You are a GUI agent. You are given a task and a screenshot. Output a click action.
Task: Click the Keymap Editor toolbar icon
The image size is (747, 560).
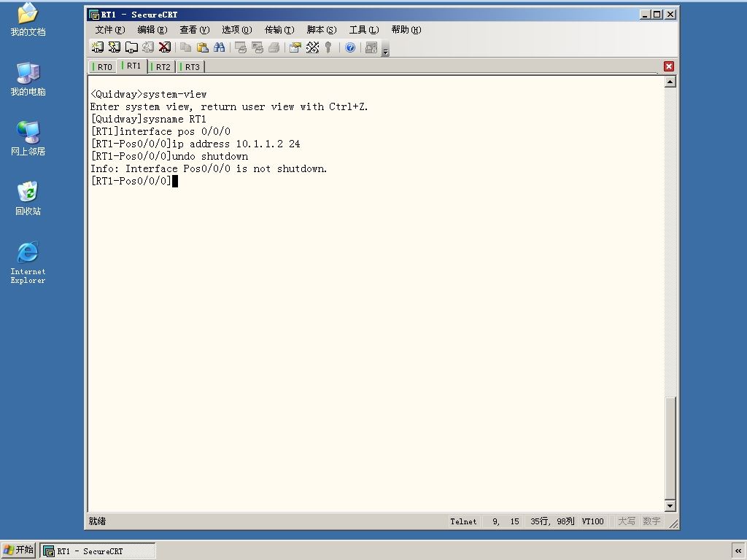pyautogui.click(x=312, y=47)
